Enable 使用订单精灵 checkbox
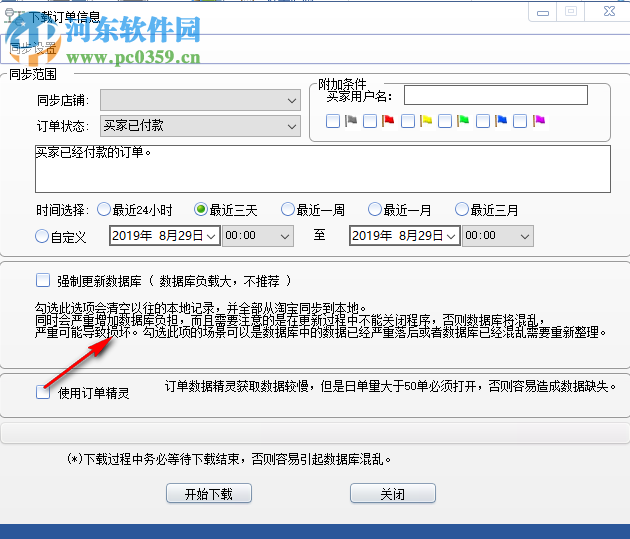Screen dimensions: 630x539 [43, 392]
